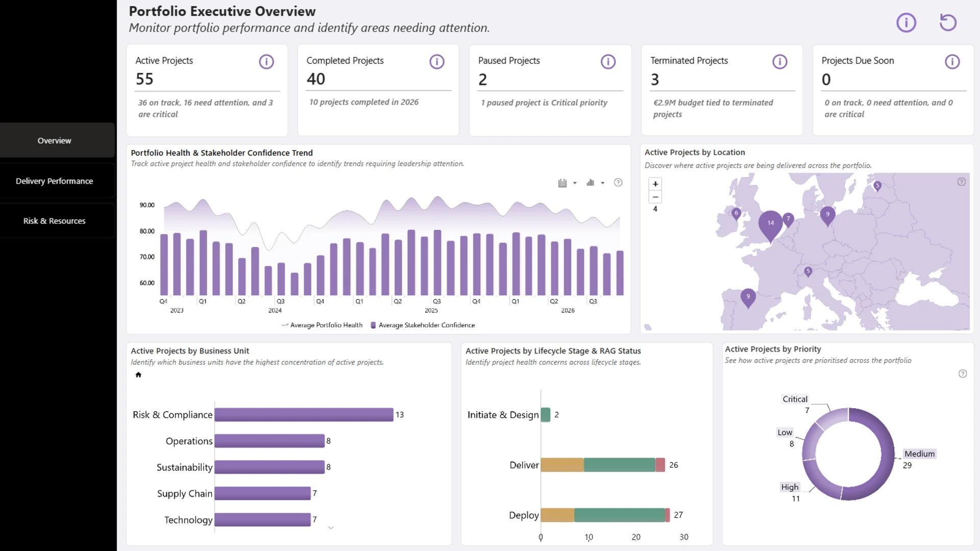Screen dimensions: 980x551
Task: Click the help icon on trend chart
Action: [x=618, y=183]
